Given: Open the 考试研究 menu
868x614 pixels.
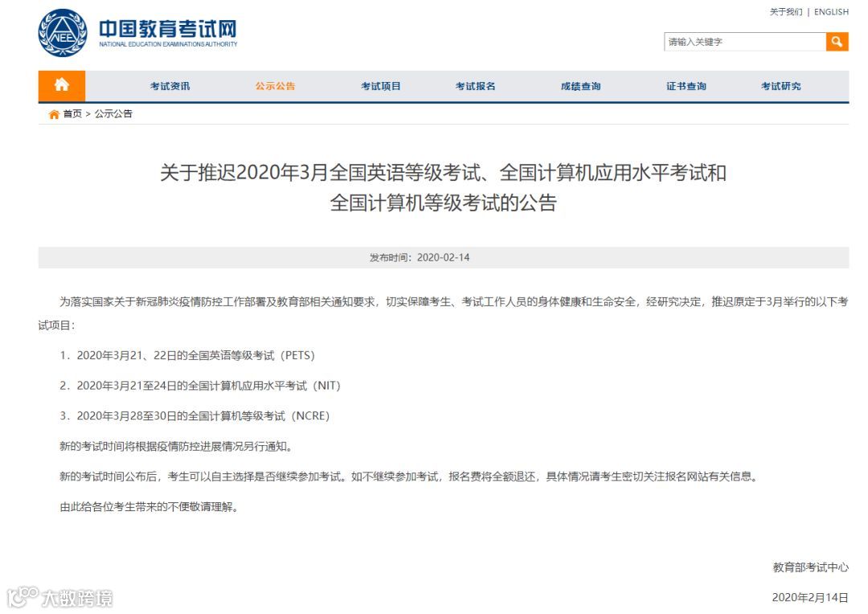Looking at the screenshot, I should [781, 86].
